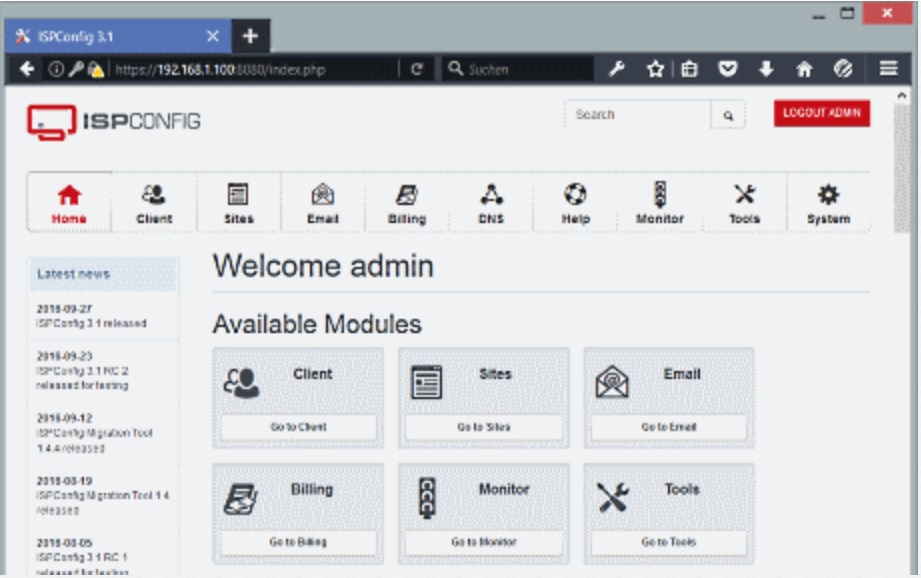
Task: Click the Tools module crossed-tools icon
Action: click(612, 498)
